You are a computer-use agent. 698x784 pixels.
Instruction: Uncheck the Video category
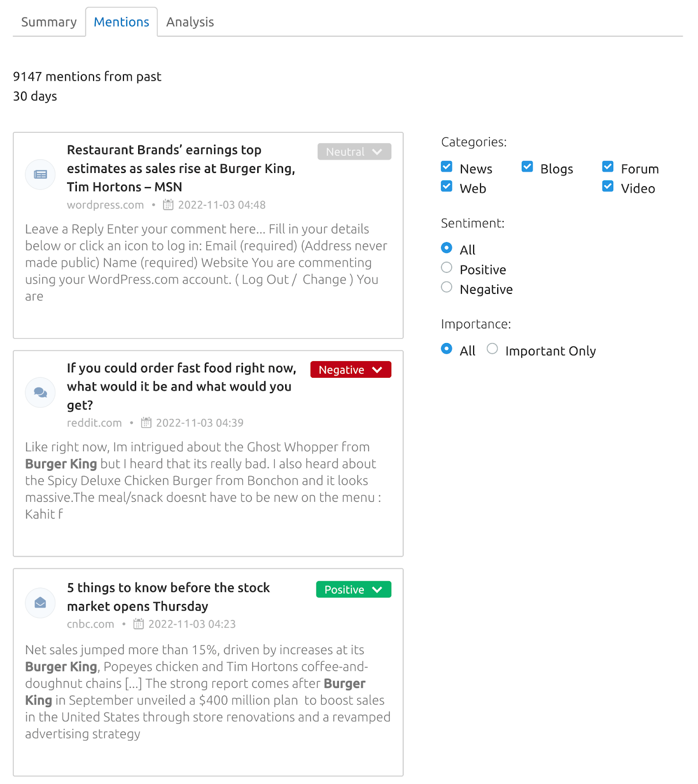pyautogui.click(x=607, y=186)
